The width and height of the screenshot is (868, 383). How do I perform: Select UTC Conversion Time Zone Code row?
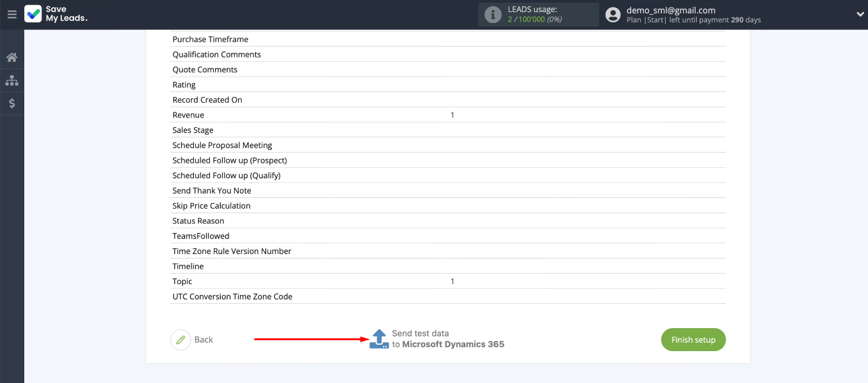(x=447, y=297)
